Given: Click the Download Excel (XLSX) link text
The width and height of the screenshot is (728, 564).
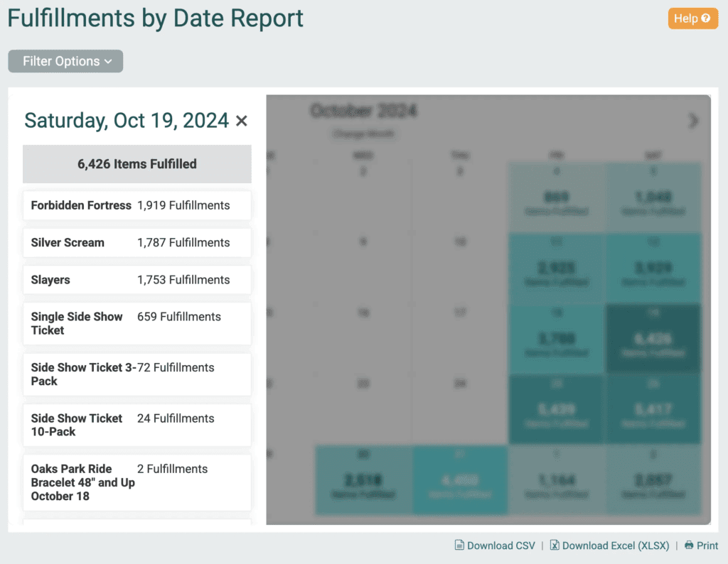Looking at the screenshot, I should [x=616, y=546].
